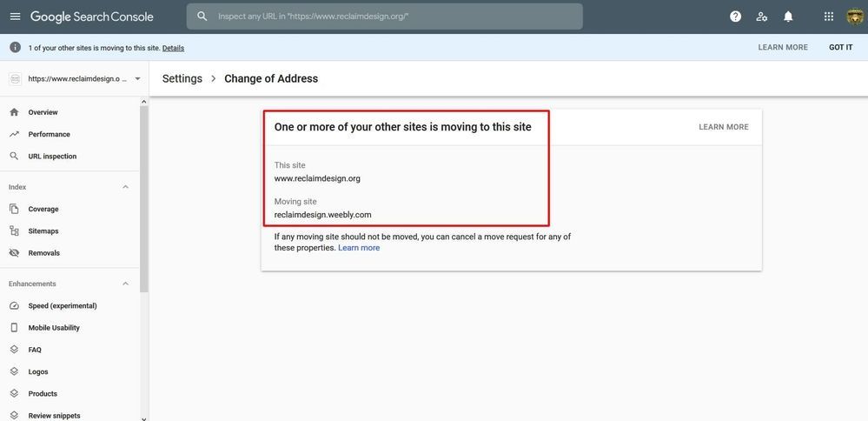Open the Coverage report
This screenshot has width=868, height=421.
[x=43, y=209]
